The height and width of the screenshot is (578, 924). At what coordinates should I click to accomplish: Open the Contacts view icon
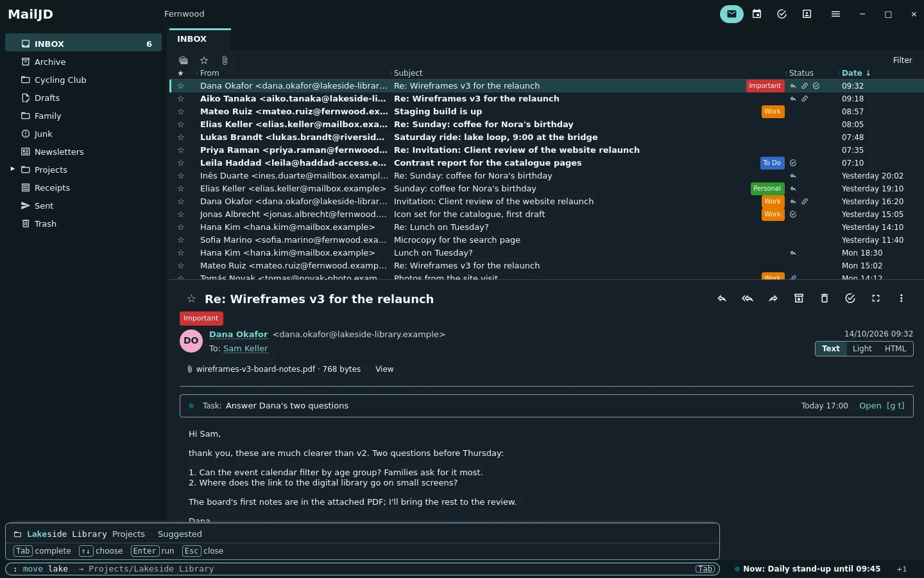(x=807, y=14)
